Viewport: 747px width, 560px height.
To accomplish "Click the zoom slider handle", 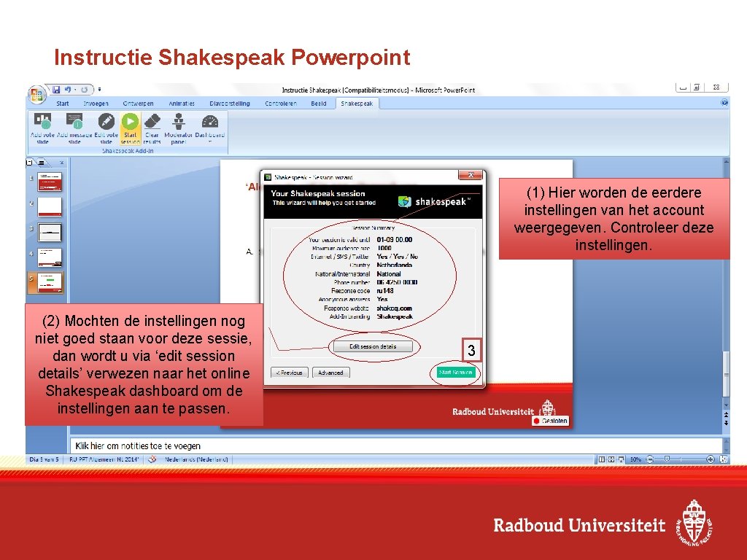I will (667, 459).
